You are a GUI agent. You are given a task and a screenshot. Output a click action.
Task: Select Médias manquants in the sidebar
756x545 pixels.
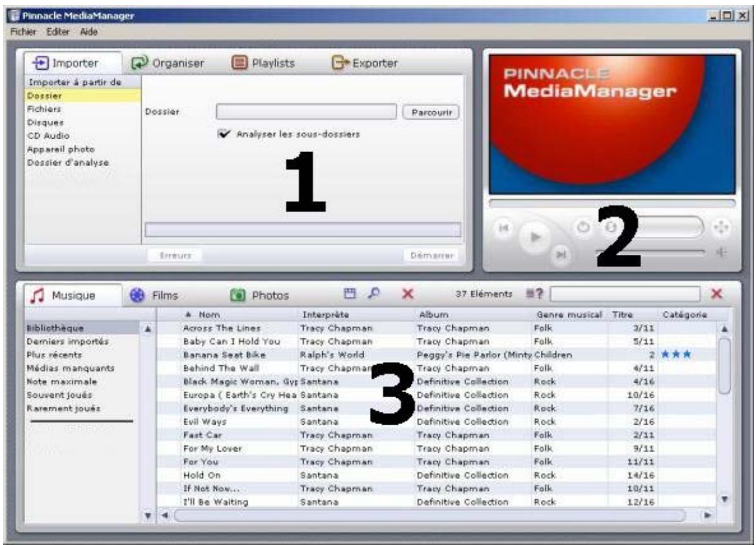coord(82,368)
